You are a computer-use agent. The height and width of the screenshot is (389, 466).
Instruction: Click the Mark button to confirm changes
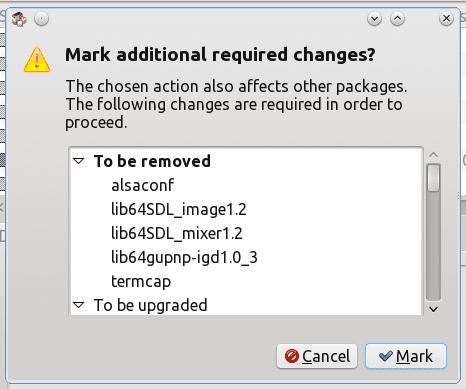(406, 356)
